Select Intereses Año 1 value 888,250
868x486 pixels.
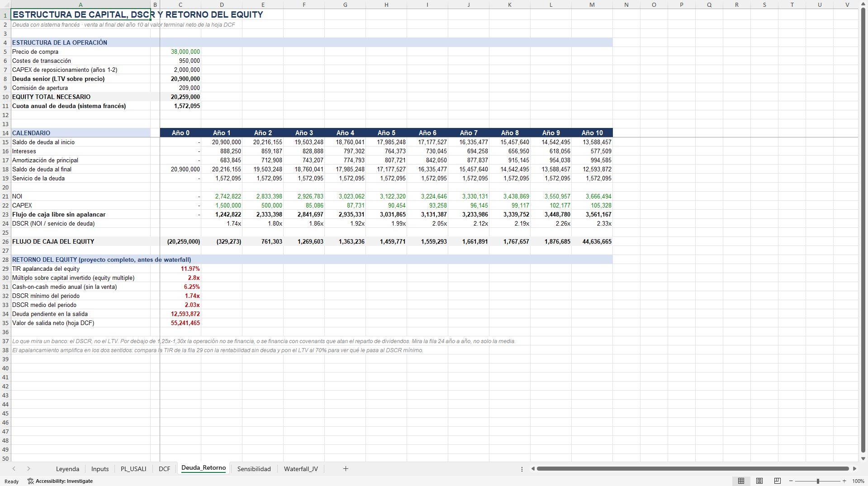coord(222,151)
